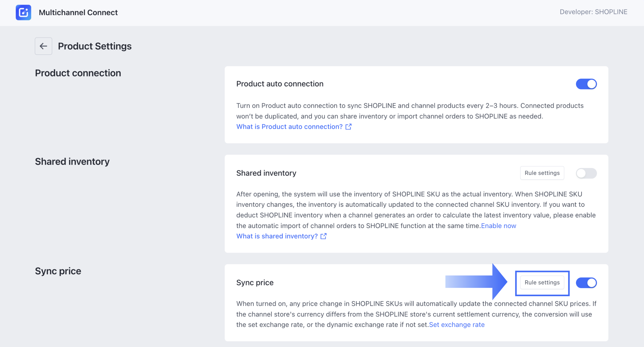Screen dimensions: 644x347
Task: Enable the Shared inventory toggle
Action: click(586, 173)
